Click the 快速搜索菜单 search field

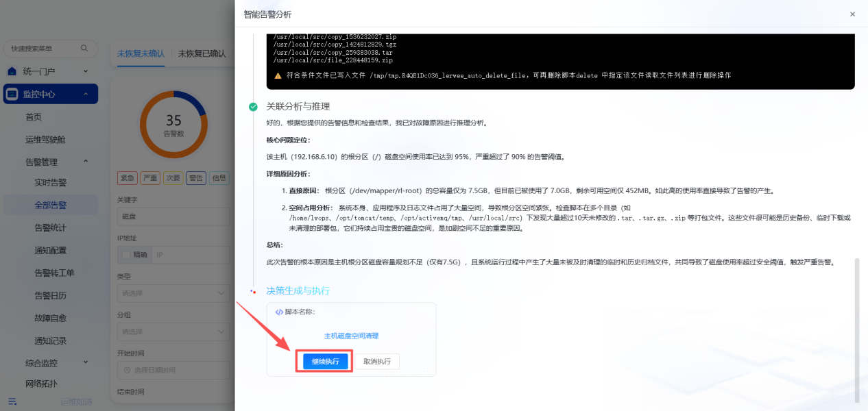[50, 48]
